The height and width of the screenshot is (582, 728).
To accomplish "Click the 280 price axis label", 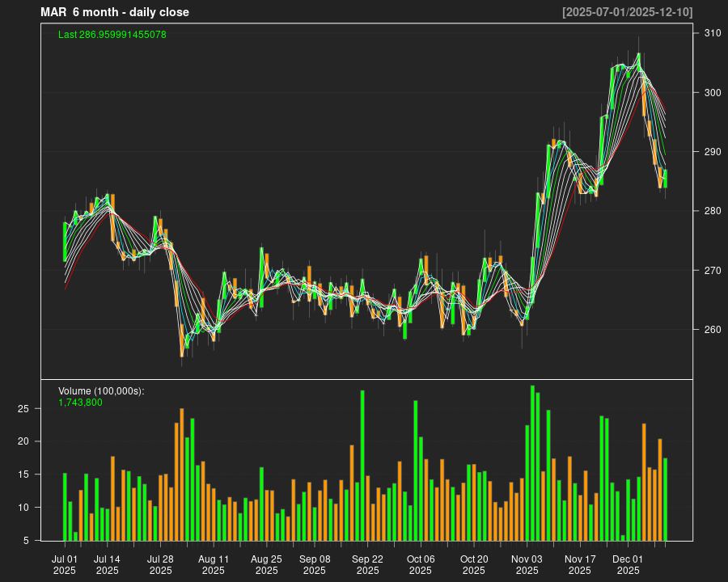I will point(712,211).
